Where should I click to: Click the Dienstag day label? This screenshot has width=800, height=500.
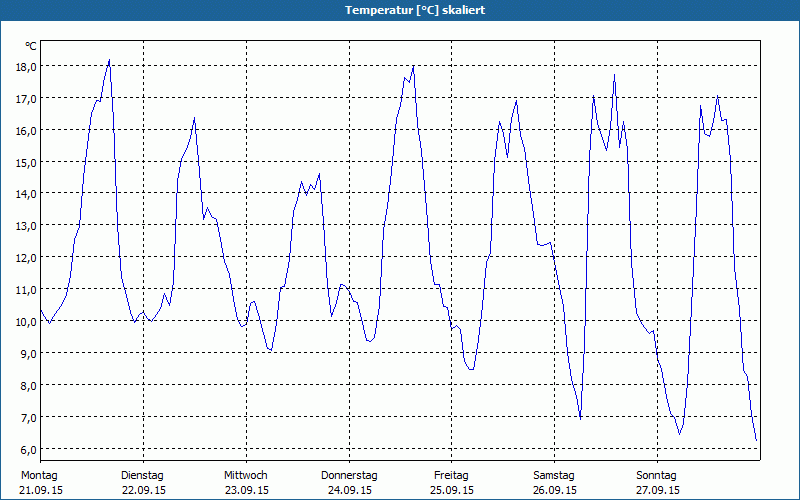tap(142, 476)
